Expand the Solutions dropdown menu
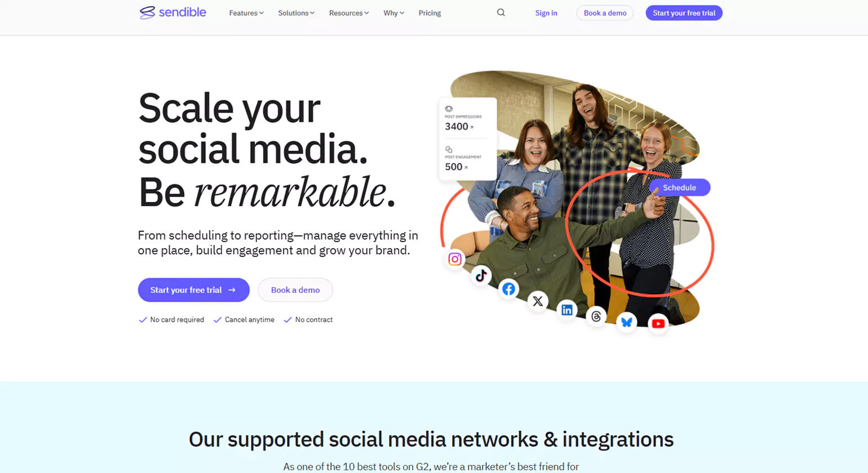Viewport: 868px width, 473px height. (x=296, y=13)
